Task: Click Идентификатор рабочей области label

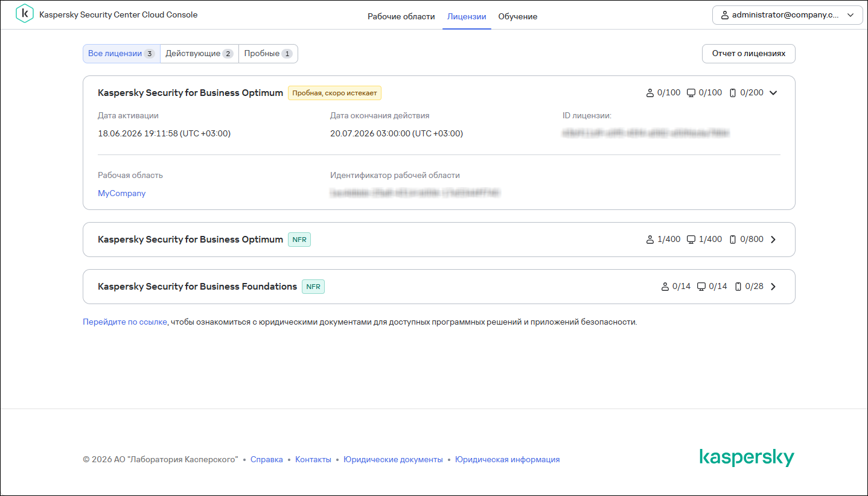Action: tap(395, 176)
